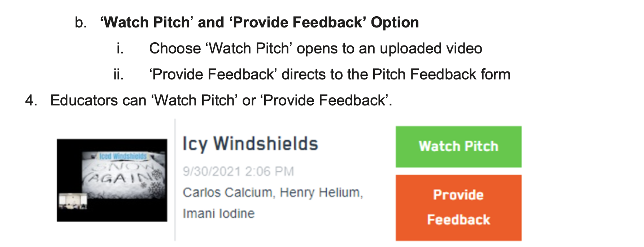Click the list number '4.'
644x247 pixels.
[31, 100]
